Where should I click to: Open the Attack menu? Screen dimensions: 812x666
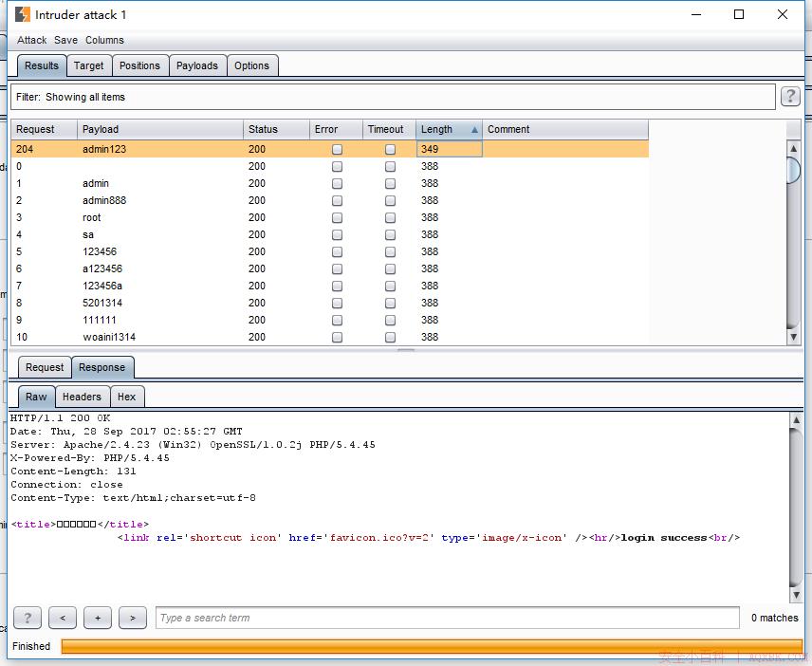pyautogui.click(x=31, y=40)
